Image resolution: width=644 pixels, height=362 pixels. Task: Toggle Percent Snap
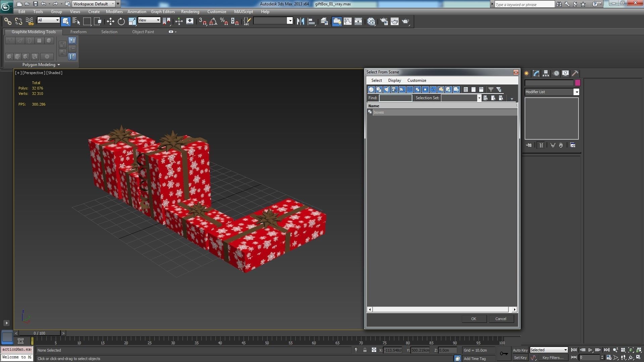coord(224,21)
